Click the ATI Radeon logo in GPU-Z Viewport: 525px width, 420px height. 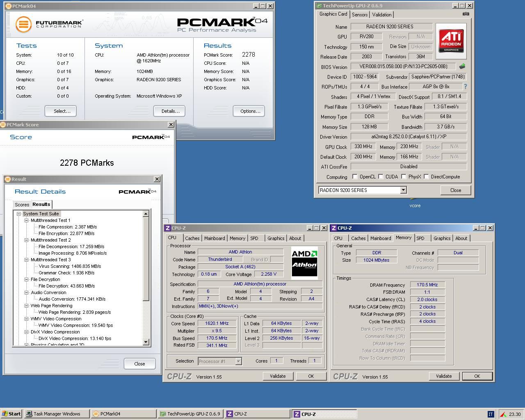452,41
